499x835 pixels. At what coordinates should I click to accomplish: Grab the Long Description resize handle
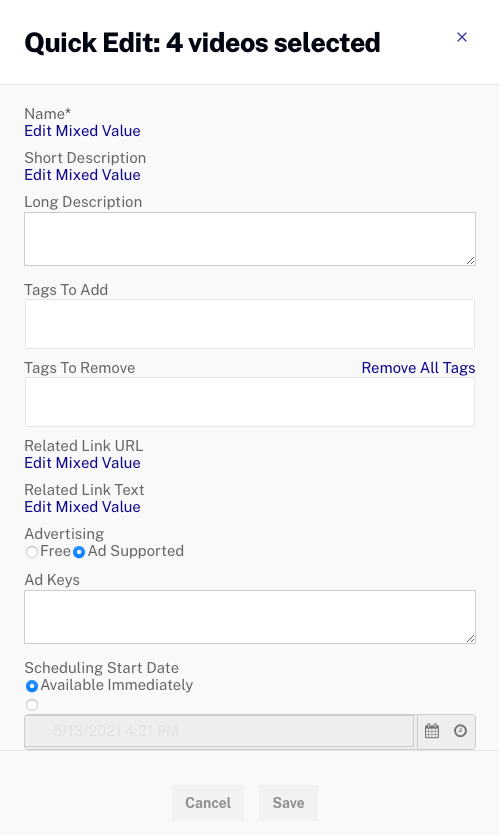(470, 260)
